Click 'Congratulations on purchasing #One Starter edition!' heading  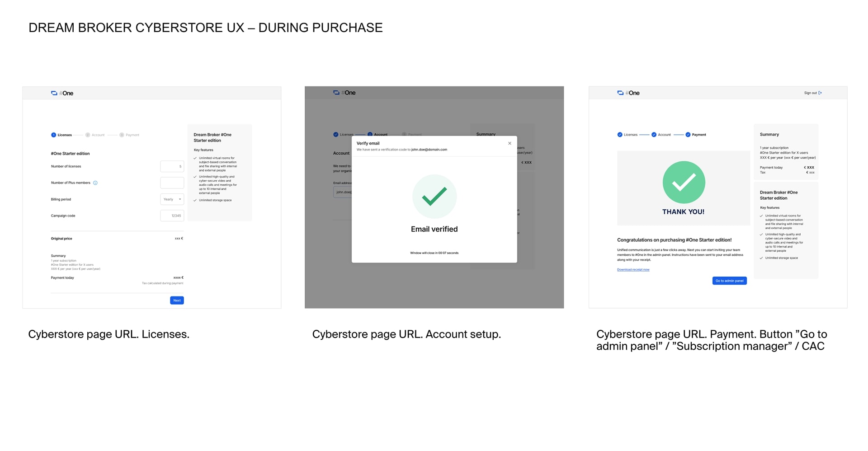674,240
